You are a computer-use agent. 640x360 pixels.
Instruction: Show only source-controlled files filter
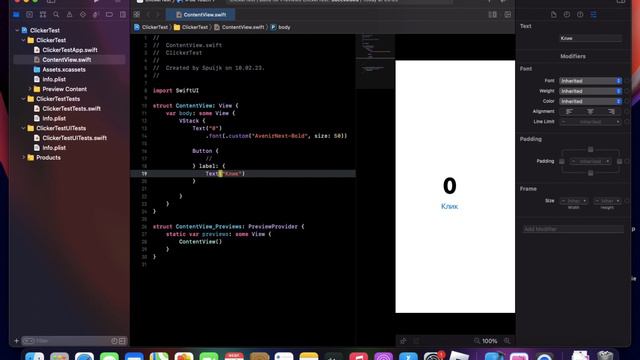tap(122, 341)
